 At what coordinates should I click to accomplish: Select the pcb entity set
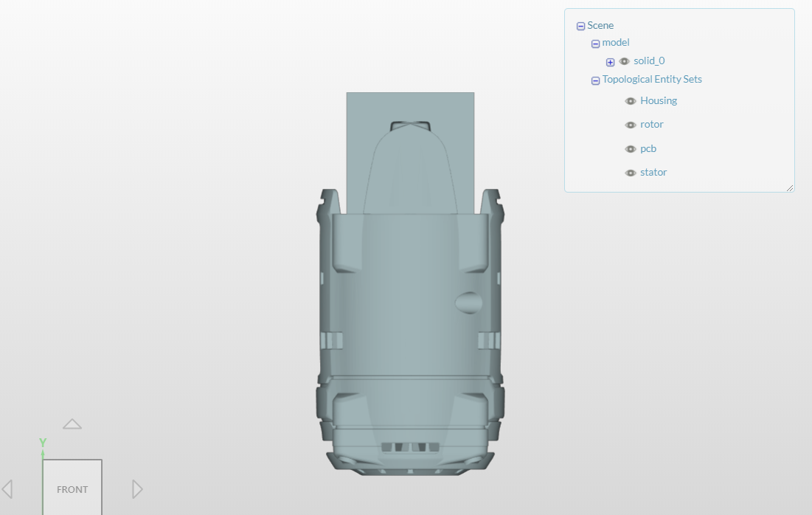tap(648, 149)
